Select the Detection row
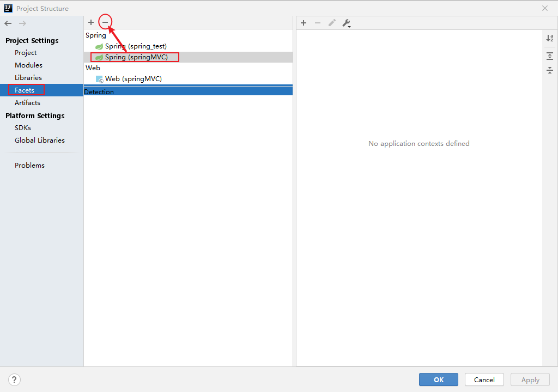558x392 pixels. coord(188,91)
